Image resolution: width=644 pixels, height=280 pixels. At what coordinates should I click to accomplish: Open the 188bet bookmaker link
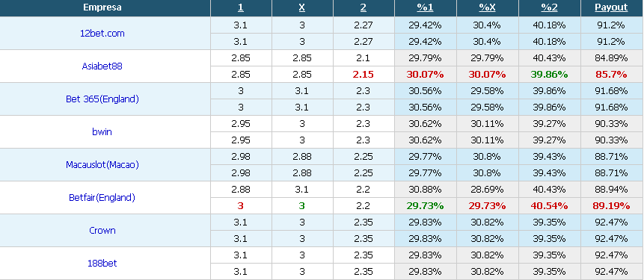point(102,263)
